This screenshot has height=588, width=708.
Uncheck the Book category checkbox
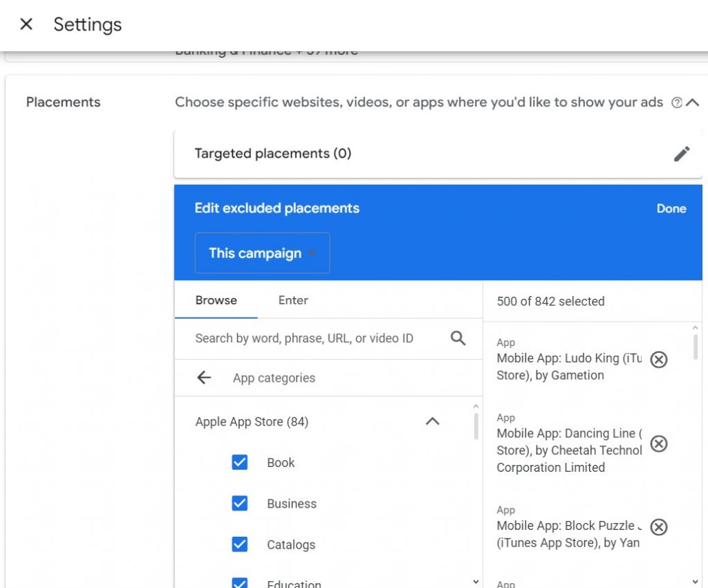coord(240,463)
